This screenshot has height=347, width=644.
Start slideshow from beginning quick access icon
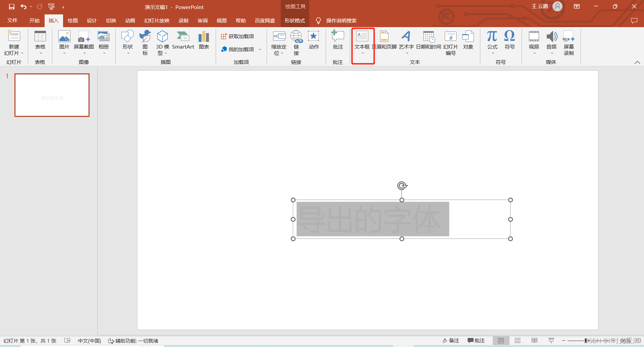click(x=51, y=7)
